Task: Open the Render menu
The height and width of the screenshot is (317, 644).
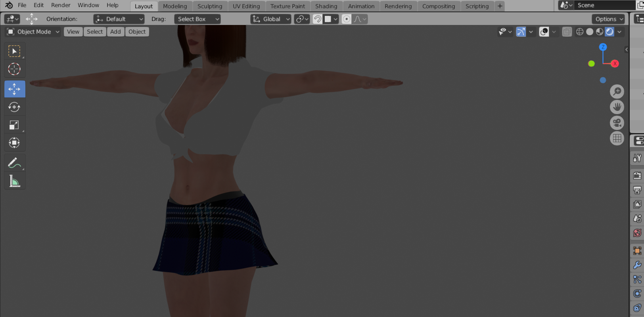Action: pyautogui.click(x=61, y=5)
